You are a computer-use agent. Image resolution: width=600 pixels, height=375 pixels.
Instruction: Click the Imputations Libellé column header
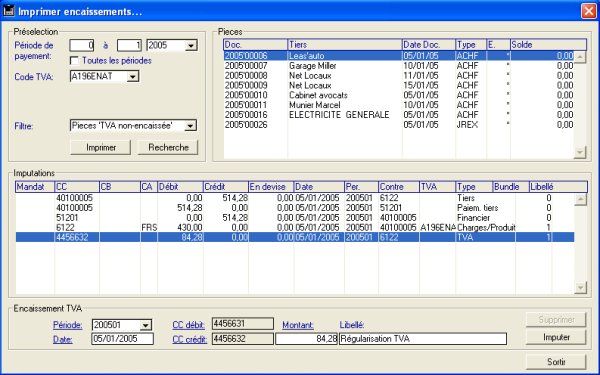(x=558, y=187)
